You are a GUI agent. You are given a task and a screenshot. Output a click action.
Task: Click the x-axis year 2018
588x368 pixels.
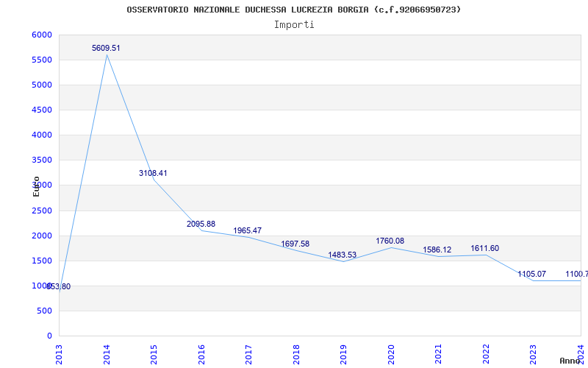pos(296,355)
